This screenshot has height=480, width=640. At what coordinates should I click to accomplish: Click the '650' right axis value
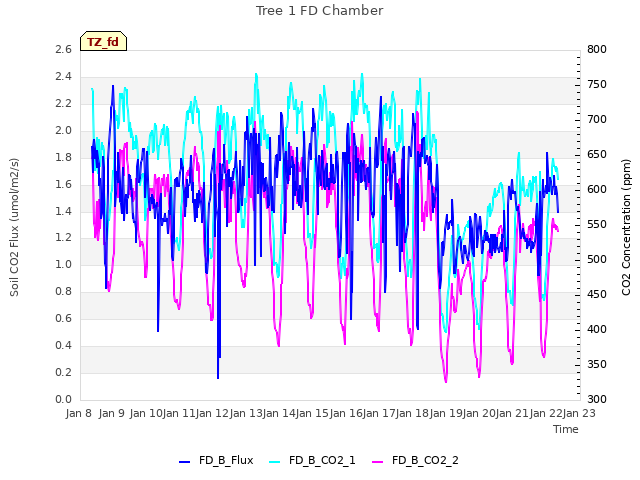[x=597, y=155]
